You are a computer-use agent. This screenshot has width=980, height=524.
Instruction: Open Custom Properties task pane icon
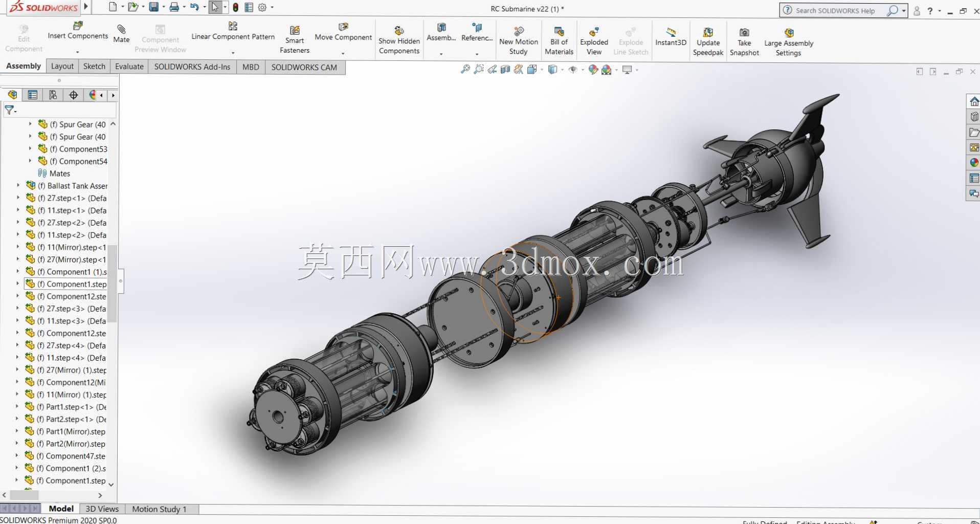tap(974, 178)
